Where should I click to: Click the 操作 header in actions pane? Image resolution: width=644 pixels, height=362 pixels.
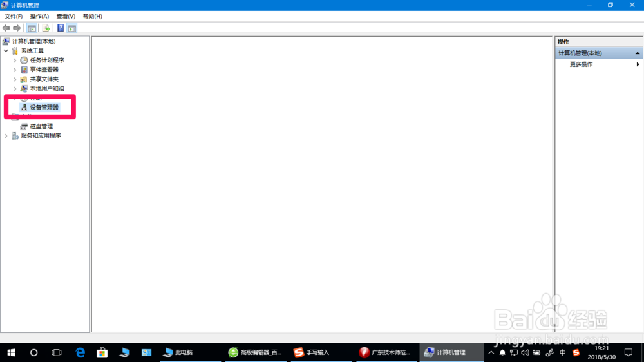click(563, 41)
